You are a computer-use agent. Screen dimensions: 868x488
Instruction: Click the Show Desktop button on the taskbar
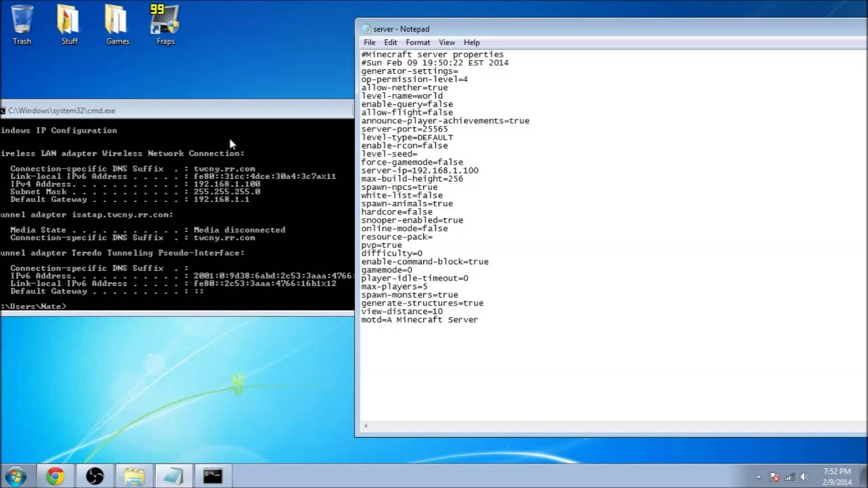pyautogui.click(x=863, y=476)
